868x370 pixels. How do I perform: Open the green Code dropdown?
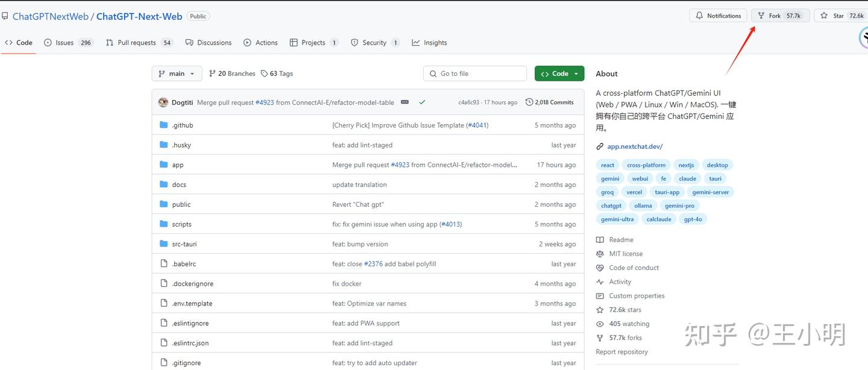(559, 74)
